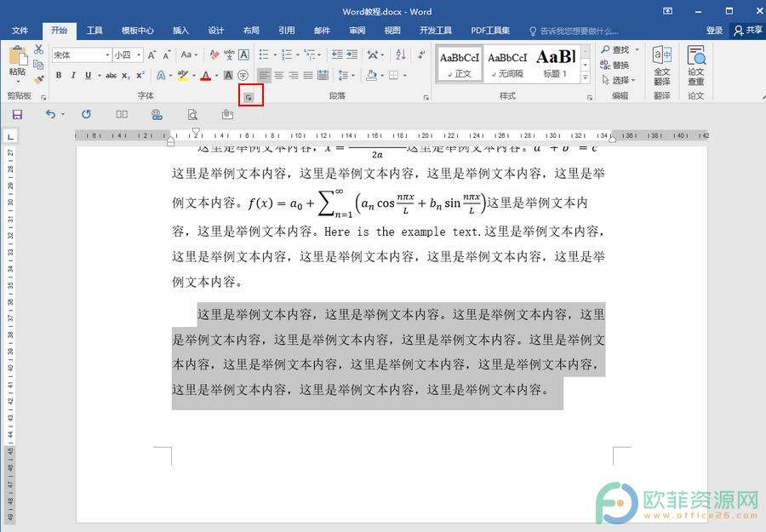Screen dimensions: 766x532
Task: Center the paragraph text
Action: pyautogui.click(x=279, y=75)
